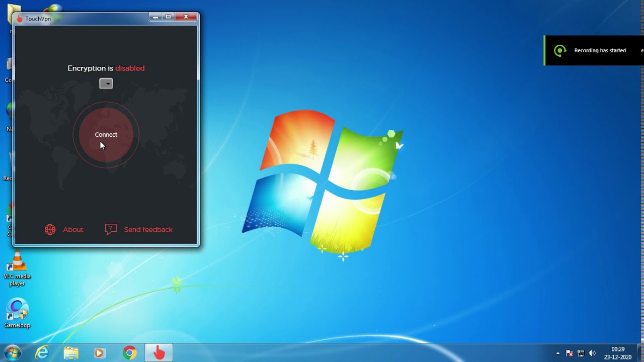The width and height of the screenshot is (644, 362).
Task: Open the network status tray icon
Action: pyautogui.click(x=581, y=353)
